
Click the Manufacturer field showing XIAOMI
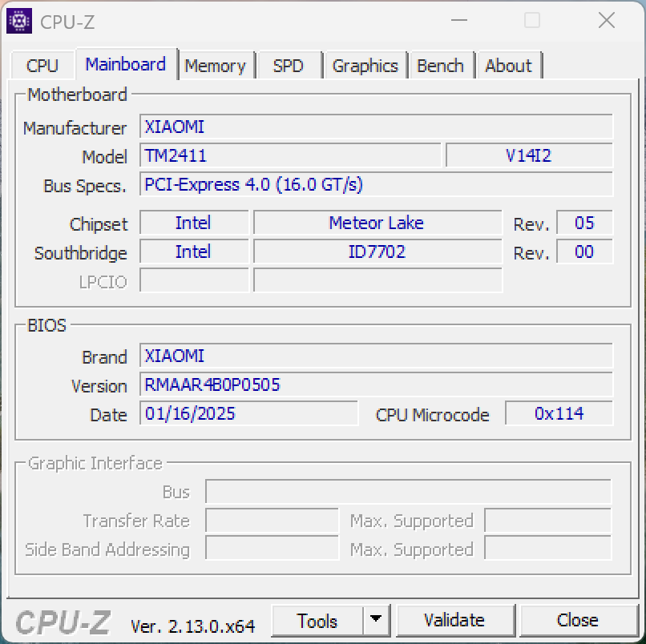[x=376, y=127]
